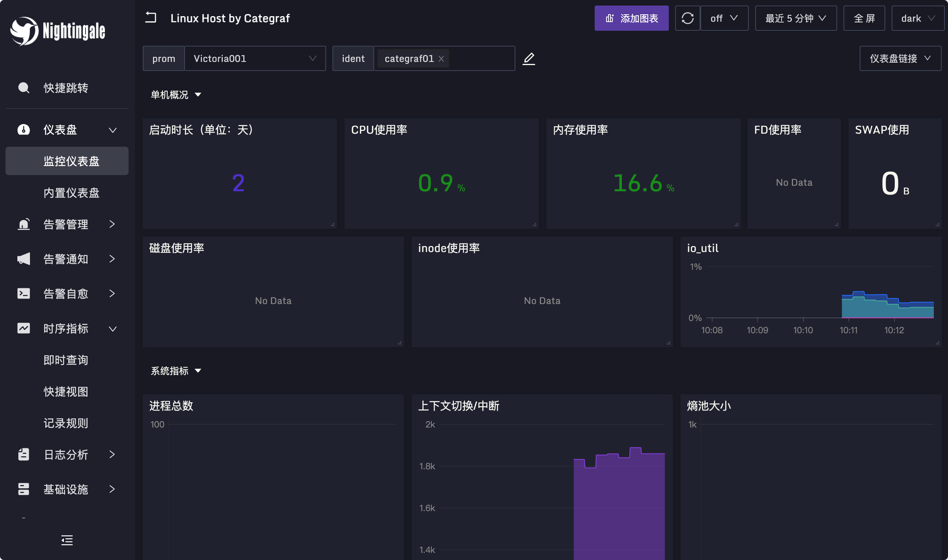948x560 pixels.
Task: Click the refresh icon in top toolbar
Action: pos(687,18)
